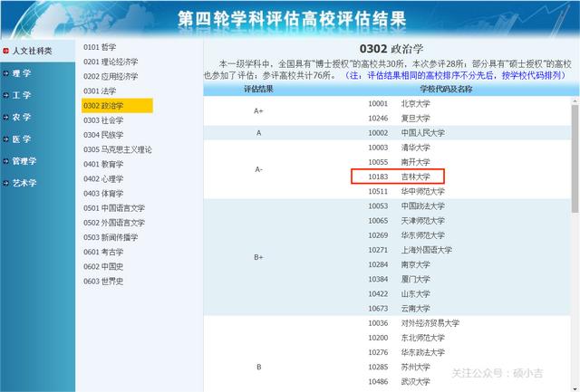Click the 学校代码及名称 column header
Viewport: 580px width, 392px height.
point(446,89)
